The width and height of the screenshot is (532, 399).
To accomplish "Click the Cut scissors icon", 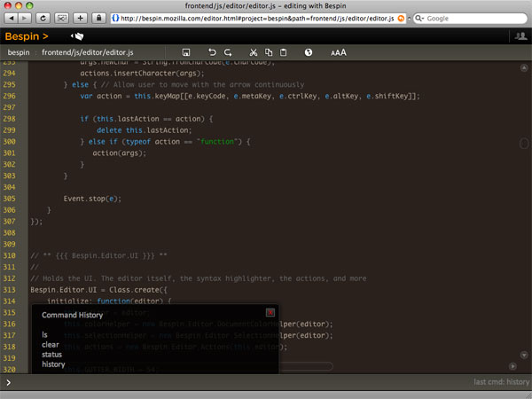I will tap(254, 53).
